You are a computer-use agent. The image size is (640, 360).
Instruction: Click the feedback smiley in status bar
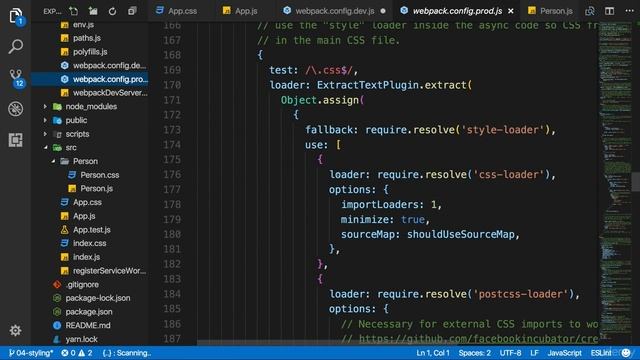626,353
